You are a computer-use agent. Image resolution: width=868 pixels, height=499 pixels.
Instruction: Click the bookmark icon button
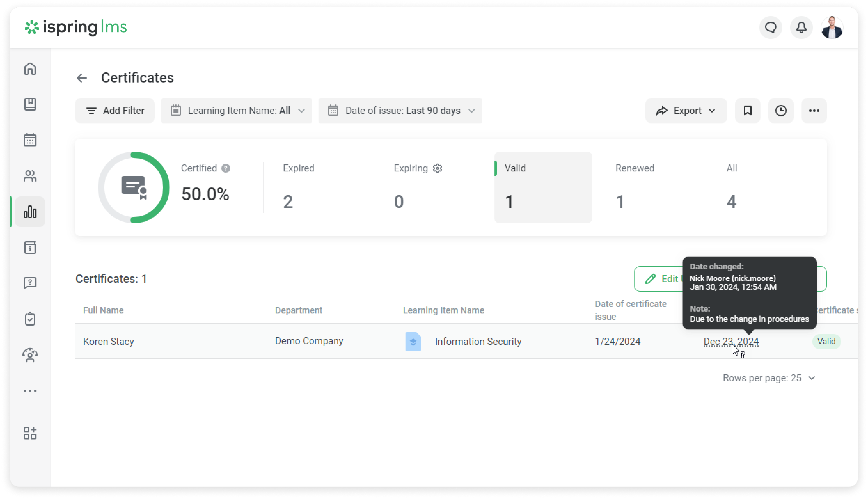coord(747,111)
